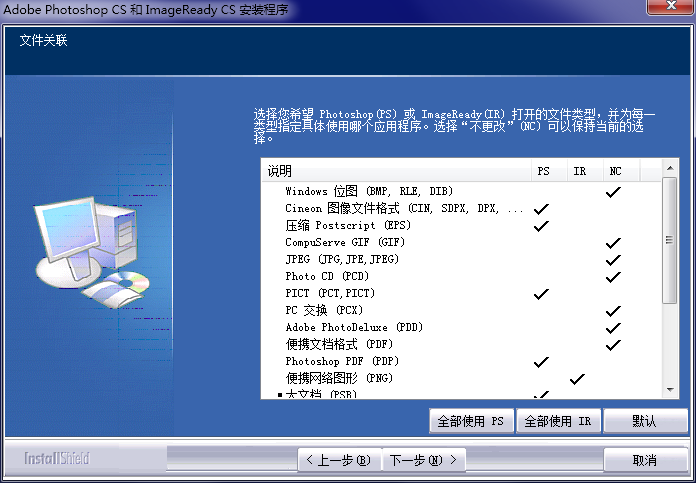Screen dimensions: 696x483
Task: Toggle PS checkmark for PICT (PCT, PICT) row
Action: (541, 294)
